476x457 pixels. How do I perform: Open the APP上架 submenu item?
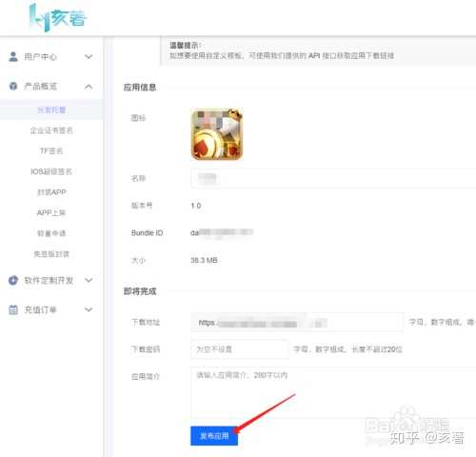[x=51, y=212]
